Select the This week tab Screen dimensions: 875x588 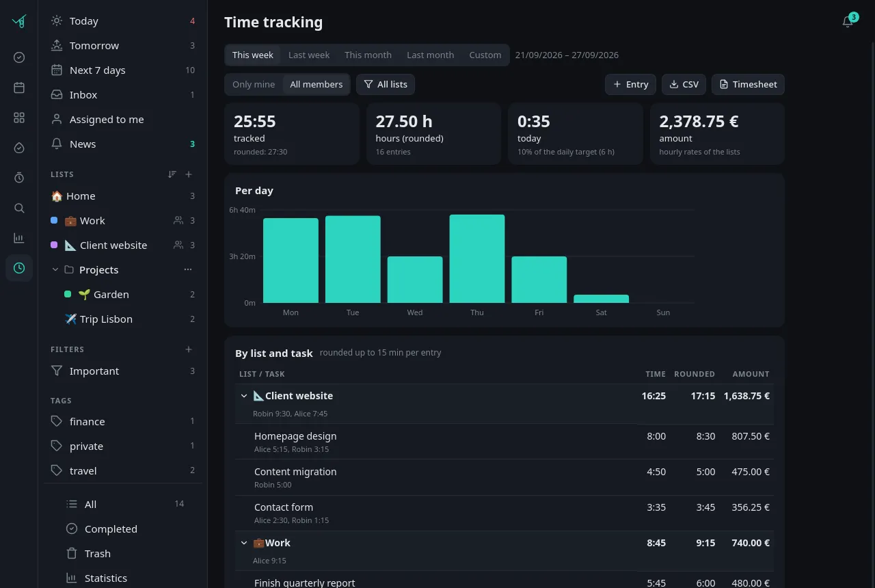253,55
